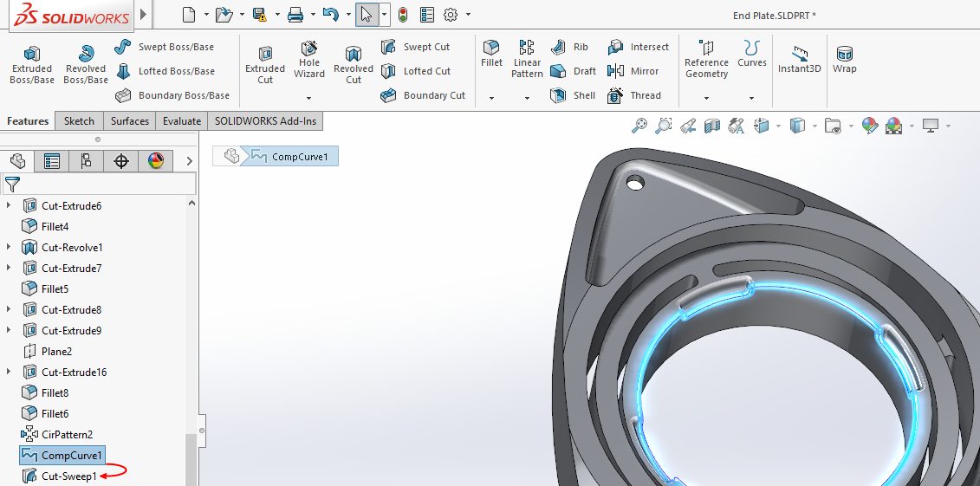Screen dimensions: 980x486
Task: Switch to the Sketch tab
Action: click(x=79, y=121)
